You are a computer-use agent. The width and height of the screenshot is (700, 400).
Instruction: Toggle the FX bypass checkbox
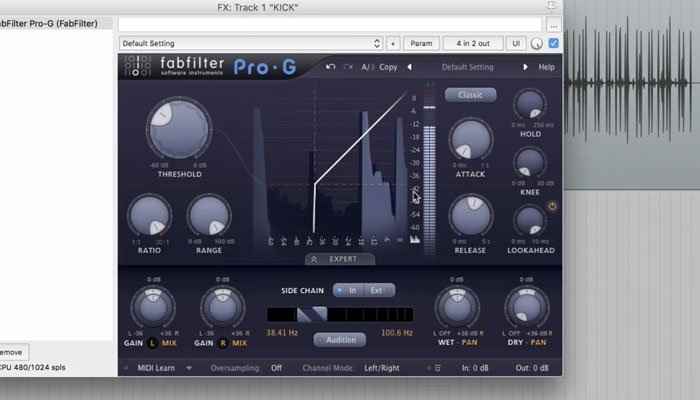554,43
